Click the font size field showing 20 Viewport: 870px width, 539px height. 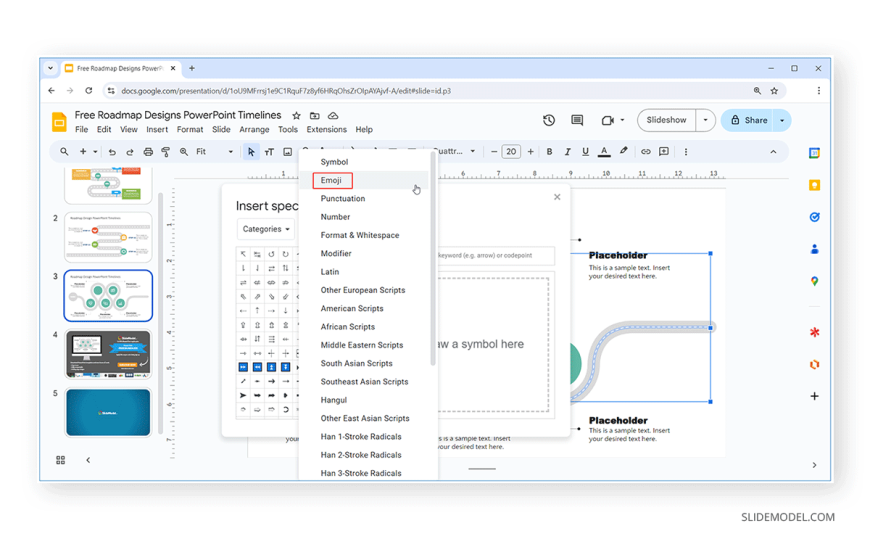[511, 152]
